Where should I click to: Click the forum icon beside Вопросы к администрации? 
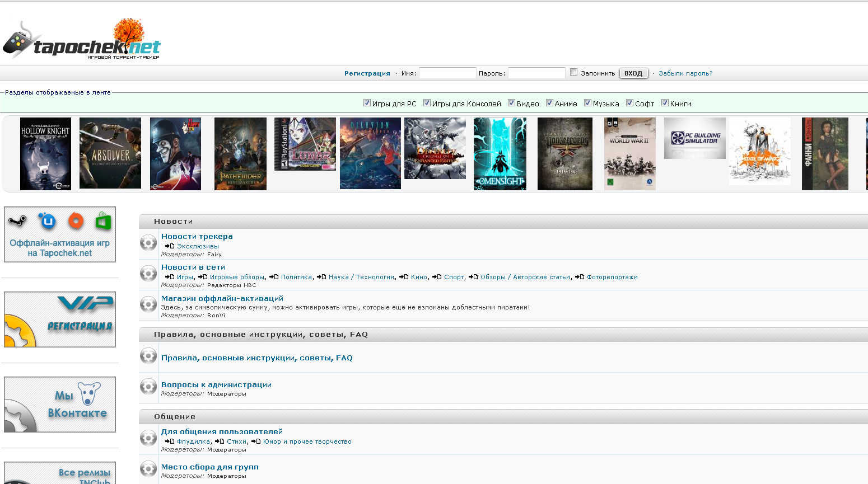tap(148, 387)
